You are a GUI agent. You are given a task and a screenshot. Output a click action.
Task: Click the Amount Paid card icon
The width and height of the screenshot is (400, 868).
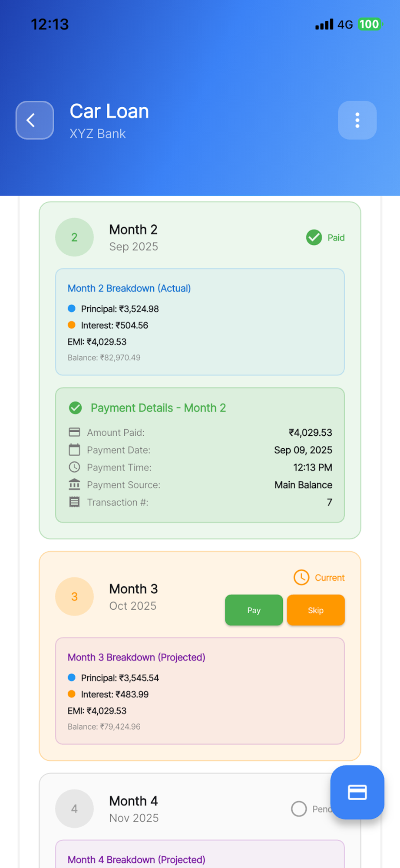pyautogui.click(x=75, y=432)
